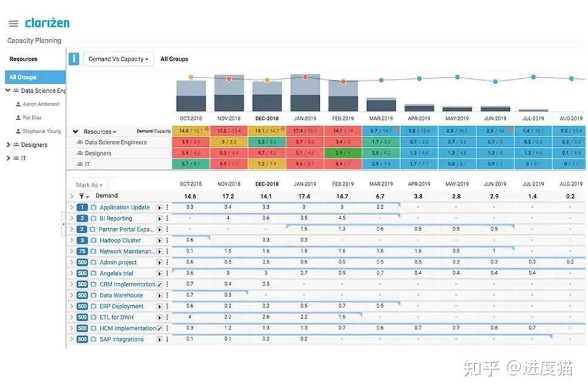This screenshot has width=588, height=392.
Task: Click the green 5.7 / 8.1 IT cell
Action: [191, 164]
